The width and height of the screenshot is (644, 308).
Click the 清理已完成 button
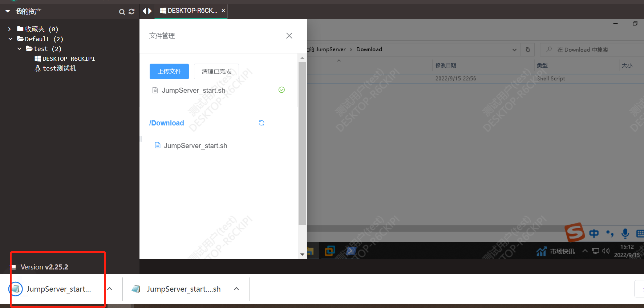(216, 71)
